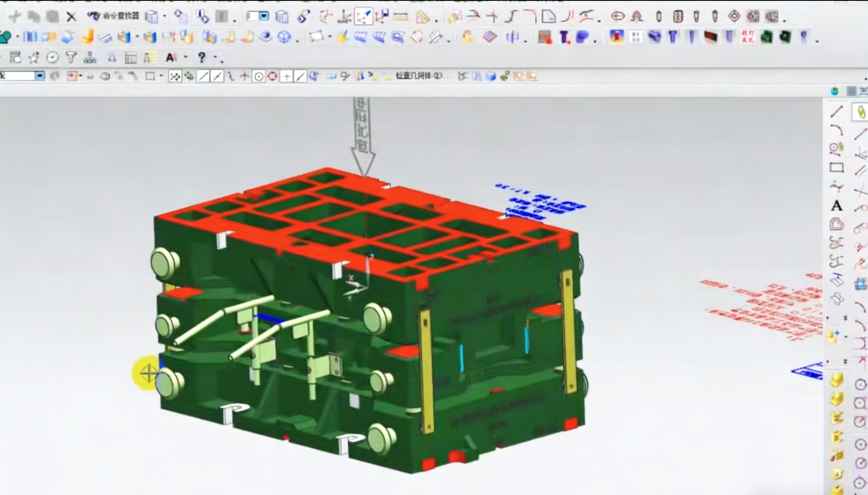
Task: Click the target crosshair circle icon
Action: [734, 16]
